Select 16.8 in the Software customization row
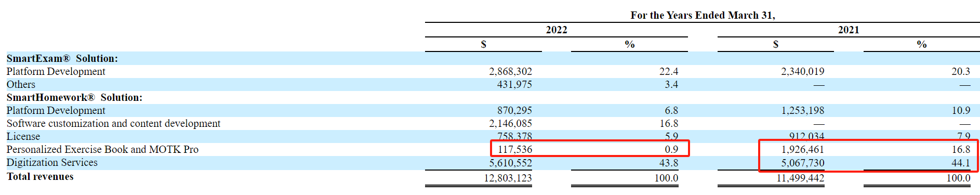The image size is (980, 195). click(x=669, y=123)
